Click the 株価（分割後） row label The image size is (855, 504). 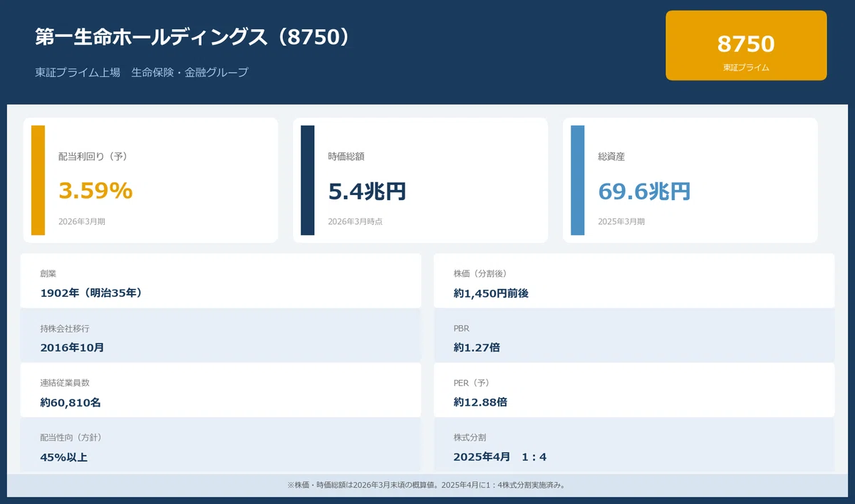480,273
